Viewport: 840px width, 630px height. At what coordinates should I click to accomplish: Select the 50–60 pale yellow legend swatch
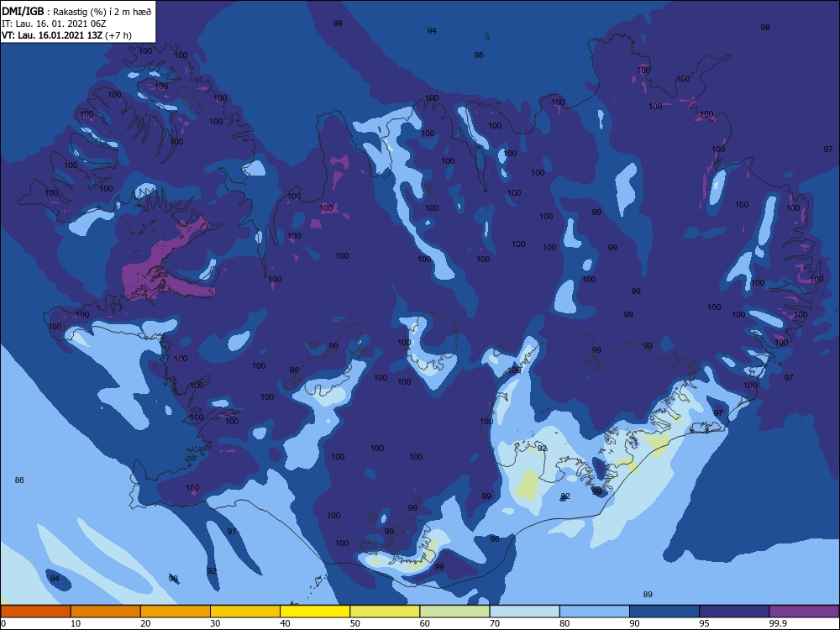[385, 612]
